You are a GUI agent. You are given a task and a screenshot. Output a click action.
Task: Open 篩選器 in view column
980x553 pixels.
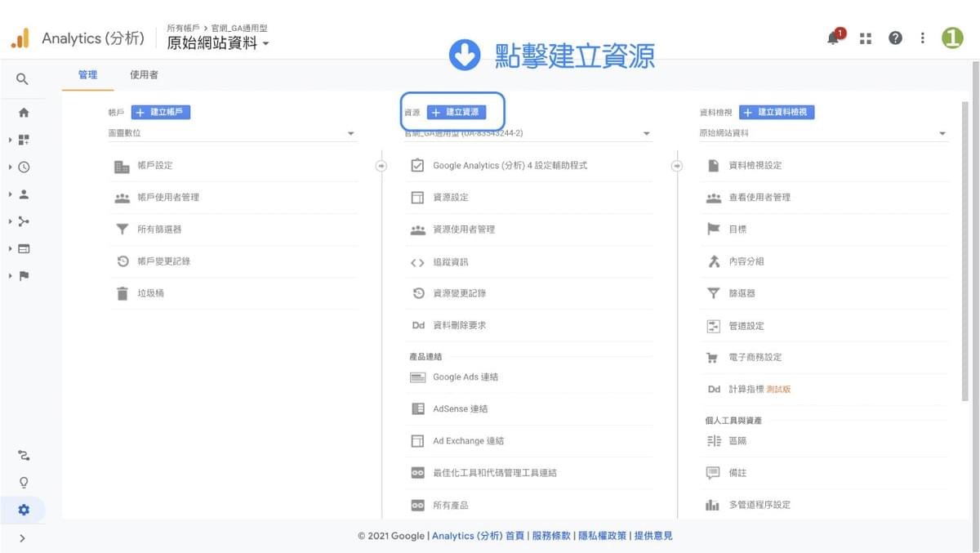(x=825, y=293)
